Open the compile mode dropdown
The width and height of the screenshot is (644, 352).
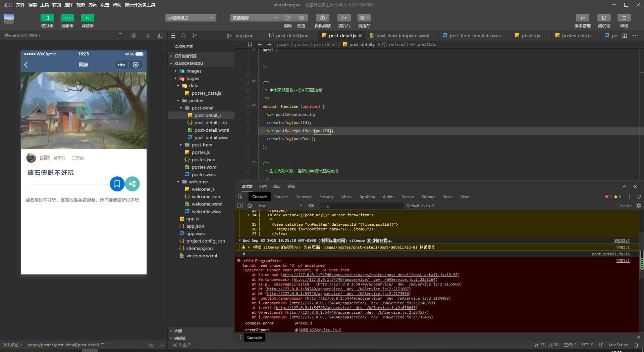coord(255,18)
